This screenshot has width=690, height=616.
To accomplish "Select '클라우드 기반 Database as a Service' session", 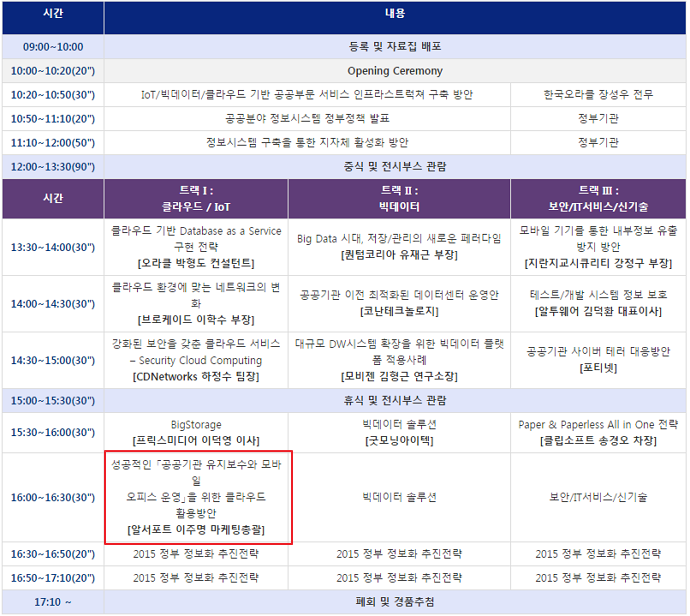I will click(x=196, y=247).
